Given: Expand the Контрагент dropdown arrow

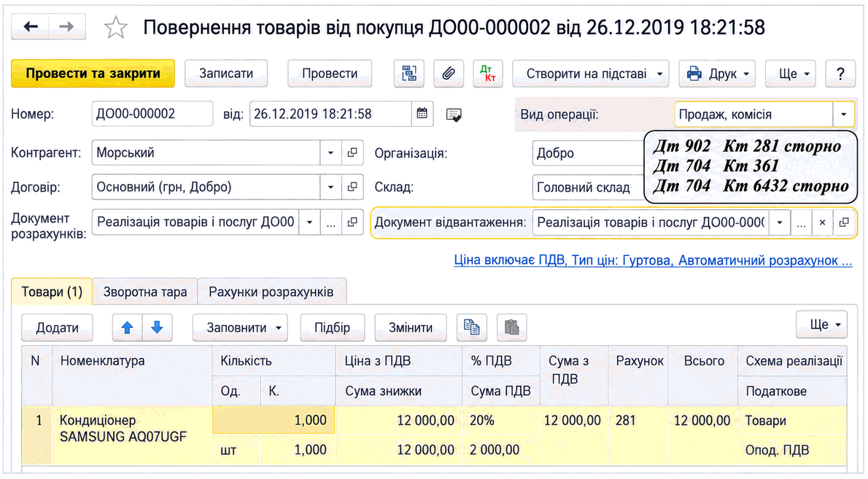Looking at the screenshot, I should coord(330,152).
